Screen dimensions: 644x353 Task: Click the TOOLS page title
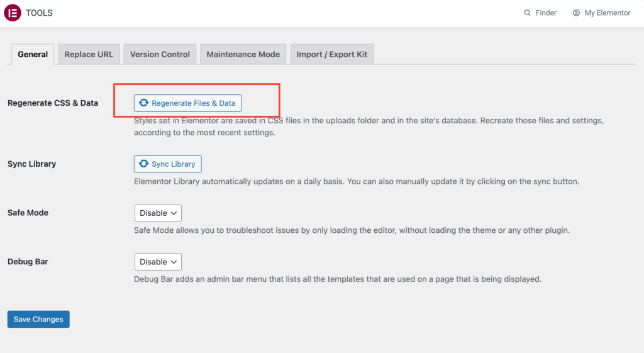(39, 13)
